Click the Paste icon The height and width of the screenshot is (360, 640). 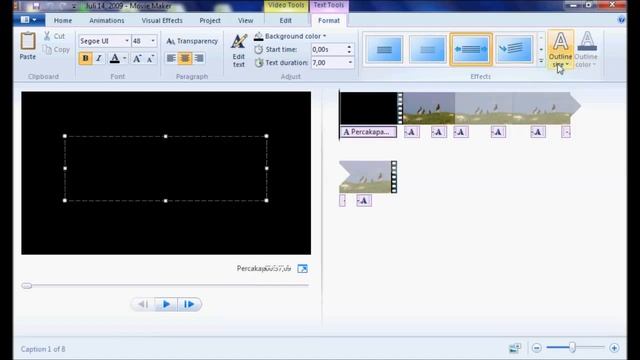pos(28,42)
